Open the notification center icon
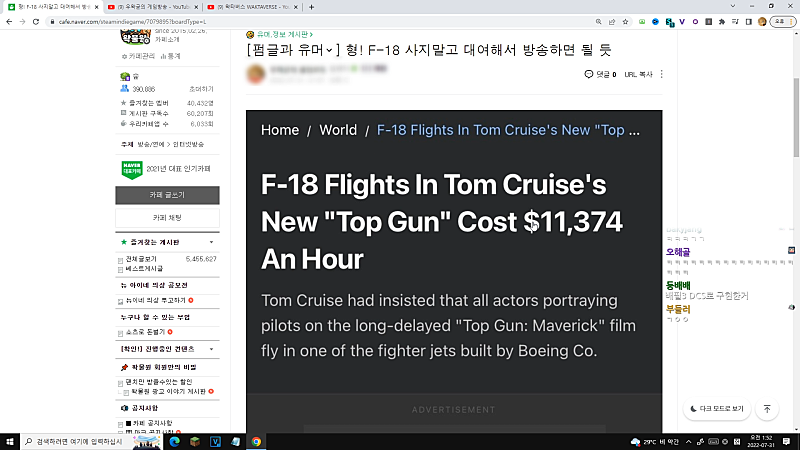Image resolution: width=800 pixels, height=450 pixels. click(x=786, y=442)
